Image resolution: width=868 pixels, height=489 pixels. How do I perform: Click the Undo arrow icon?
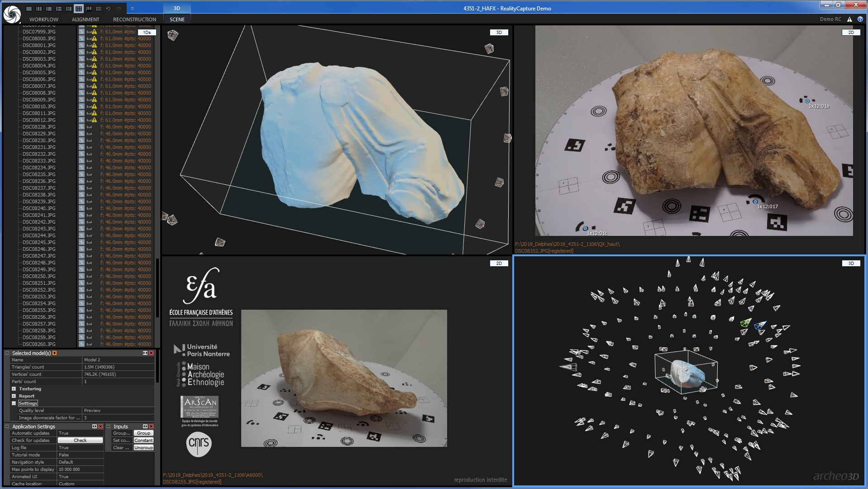tap(109, 9)
